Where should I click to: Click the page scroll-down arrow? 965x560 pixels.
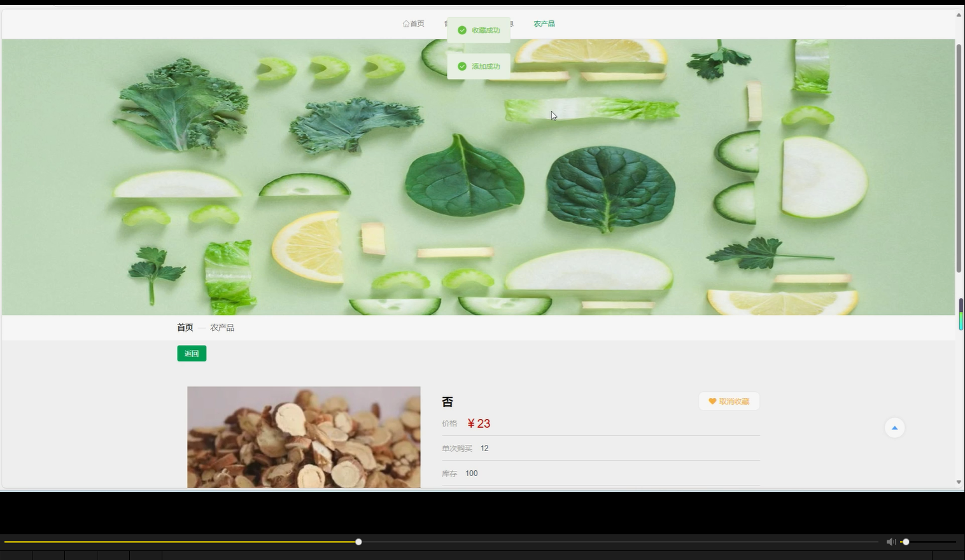tap(959, 482)
